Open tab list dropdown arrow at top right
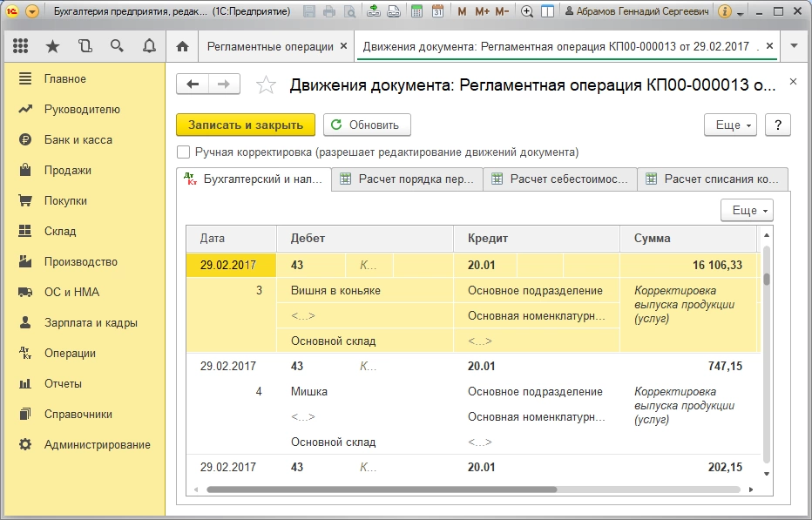 click(794, 46)
